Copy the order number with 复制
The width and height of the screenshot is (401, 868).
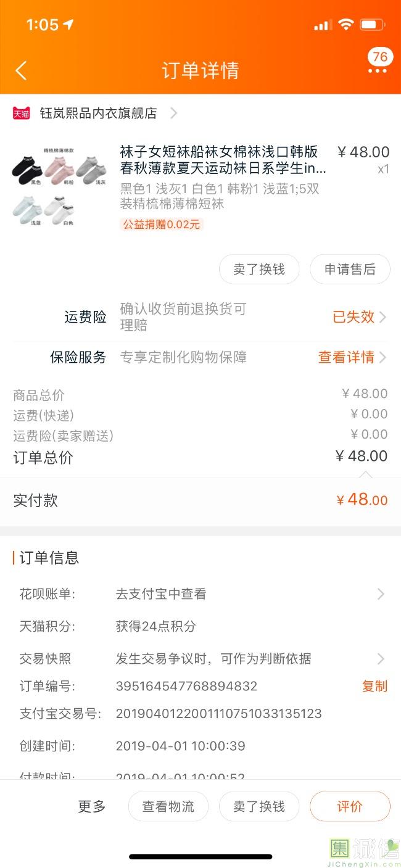click(374, 686)
